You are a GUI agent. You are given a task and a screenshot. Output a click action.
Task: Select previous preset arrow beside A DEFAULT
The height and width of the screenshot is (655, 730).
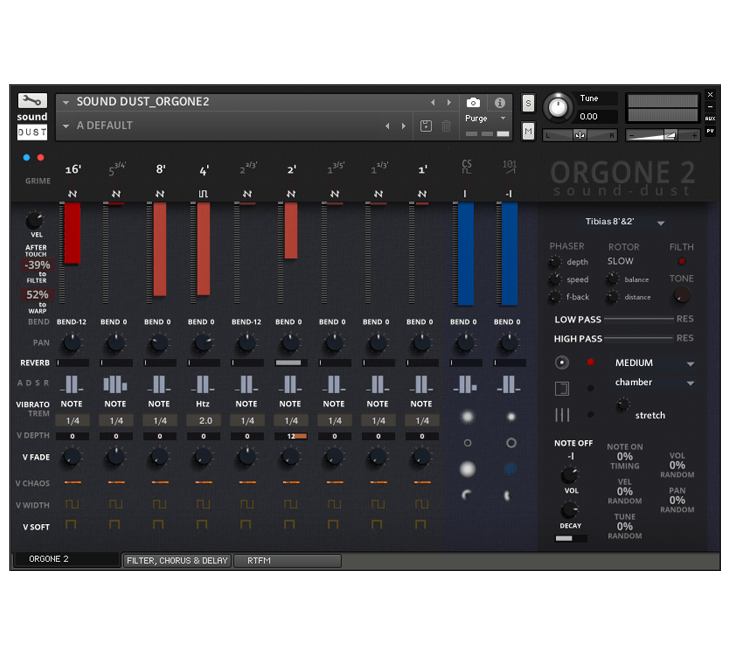387,126
